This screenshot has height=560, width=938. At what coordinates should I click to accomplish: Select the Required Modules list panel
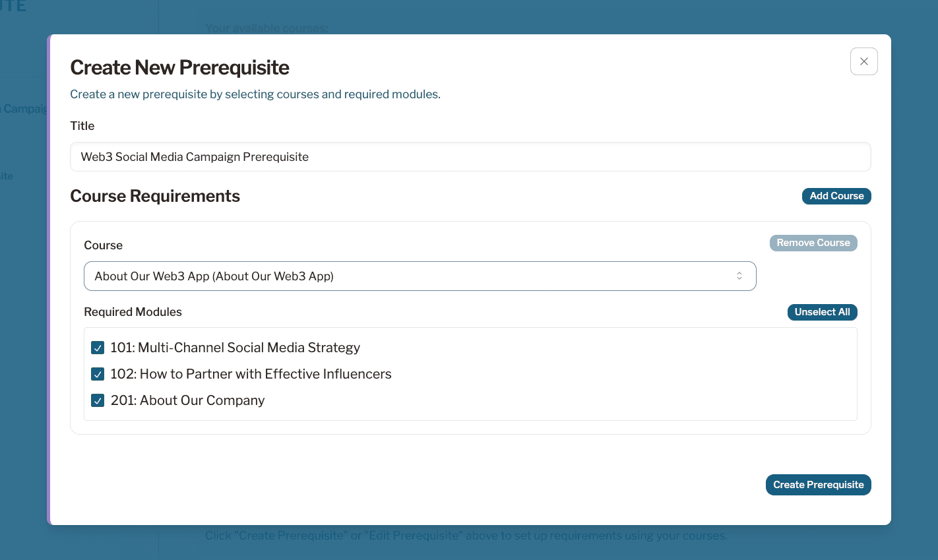pos(470,374)
